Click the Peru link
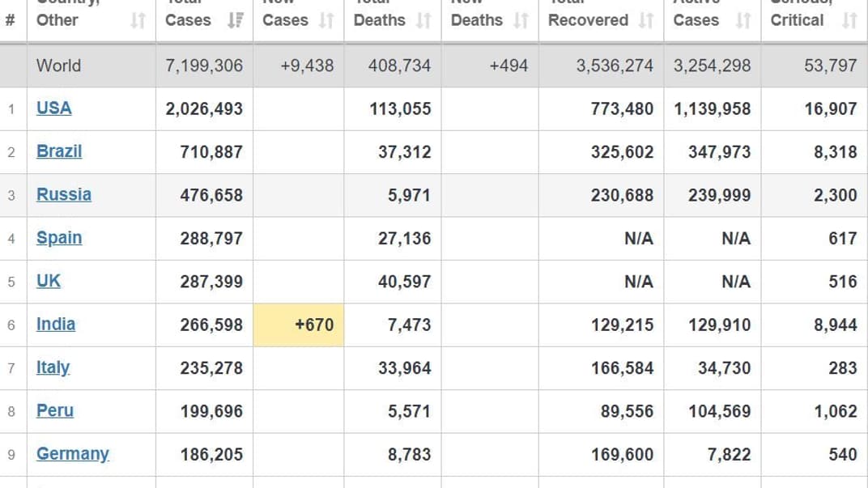Image resolution: width=868 pixels, height=488 pixels. 55,411
